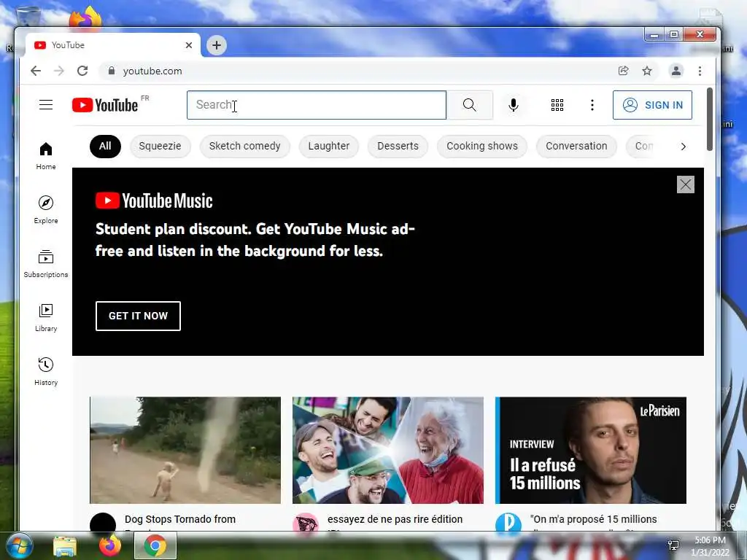The height and width of the screenshot is (560, 747).
Task: Select the Laughter filter chip
Action: tap(329, 146)
